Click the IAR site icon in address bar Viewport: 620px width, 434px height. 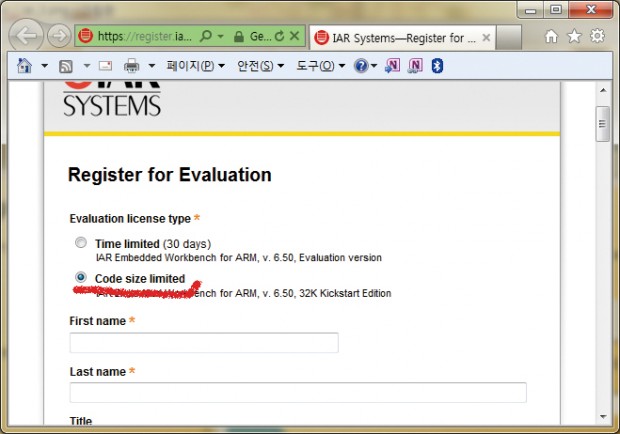click(85, 36)
